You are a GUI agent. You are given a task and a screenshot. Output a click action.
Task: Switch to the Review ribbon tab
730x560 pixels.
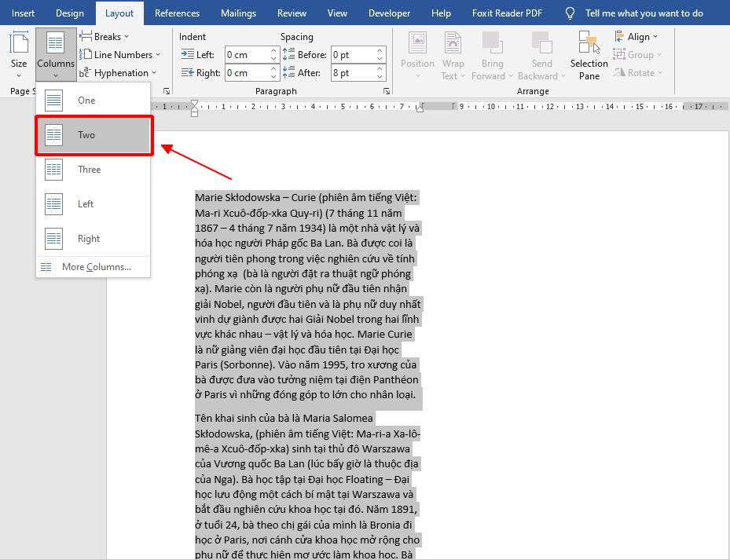(x=291, y=13)
